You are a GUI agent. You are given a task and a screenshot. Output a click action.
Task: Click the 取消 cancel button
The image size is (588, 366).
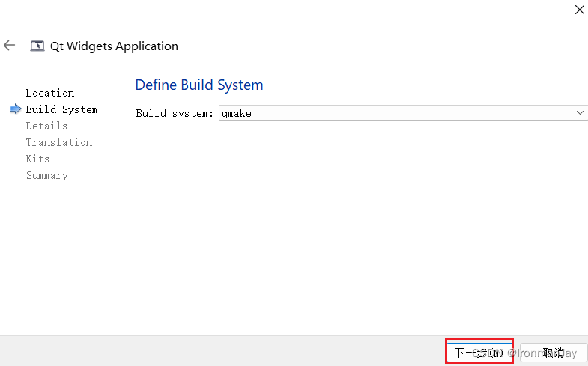tap(554, 353)
